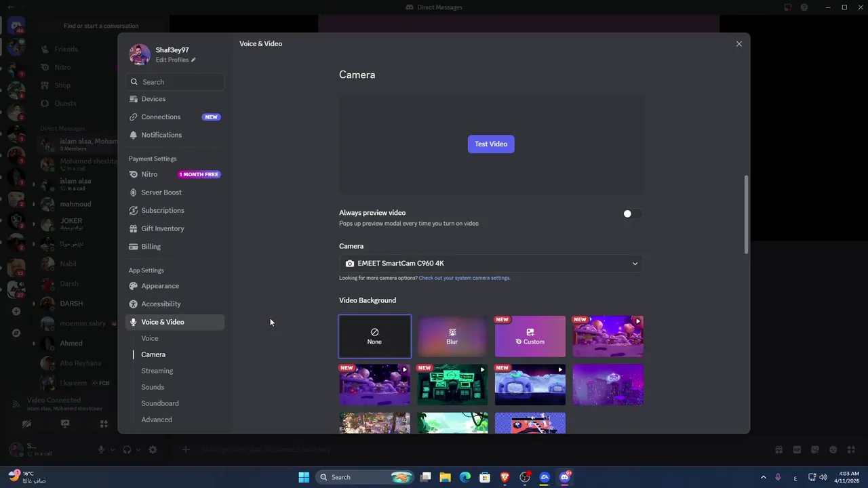
Task: Click the deafen headphones icon in user panel
Action: (127, 449)
